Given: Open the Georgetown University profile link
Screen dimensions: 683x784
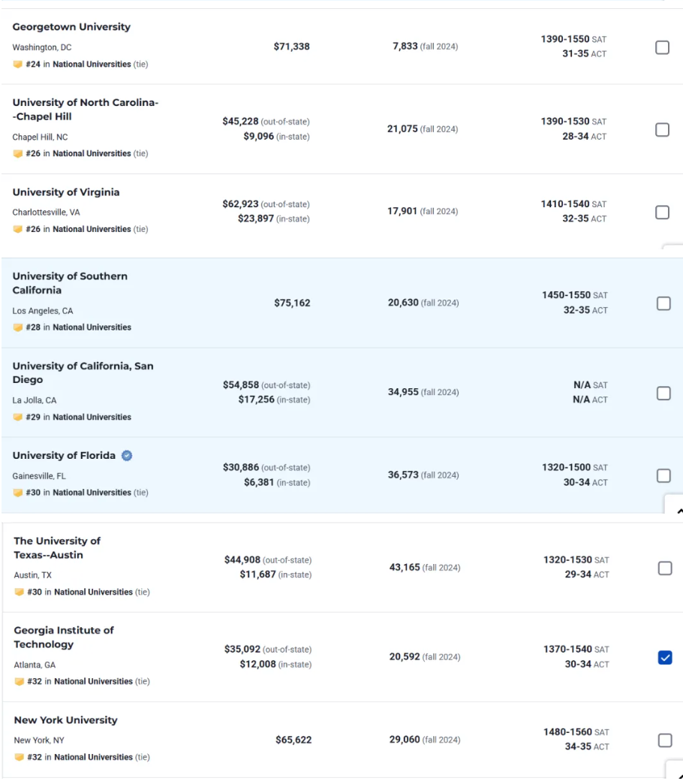Looking at the screenshot, I should click(x=71, y=27).
